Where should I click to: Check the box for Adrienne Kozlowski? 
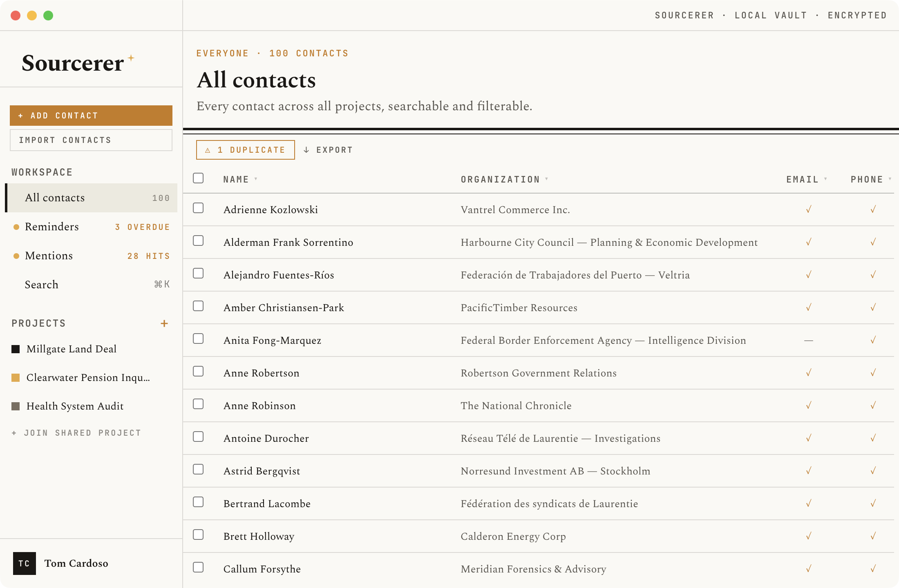coord(198,208)
